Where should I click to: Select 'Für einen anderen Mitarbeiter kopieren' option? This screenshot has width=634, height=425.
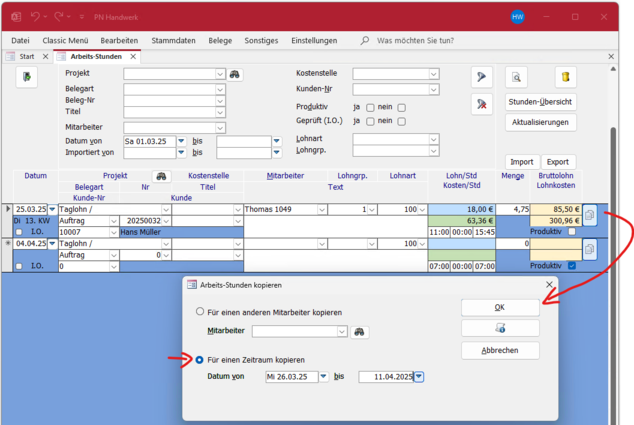(200, 312)
